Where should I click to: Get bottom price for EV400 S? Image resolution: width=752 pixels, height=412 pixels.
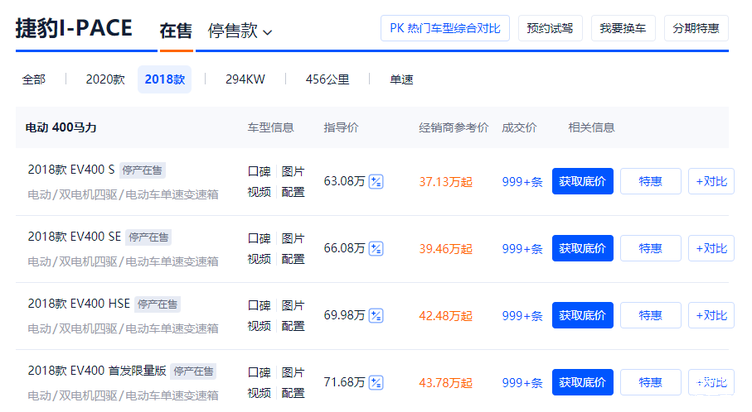(x=582, y=181)
